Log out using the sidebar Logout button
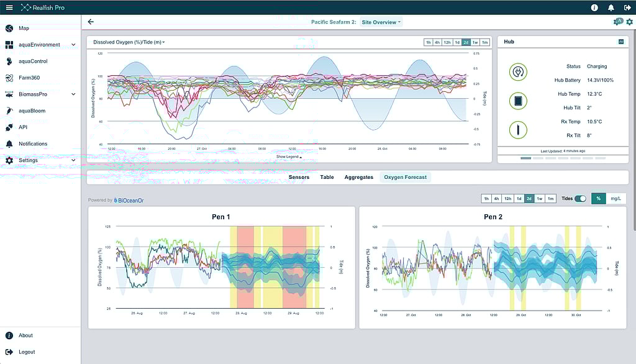Screen dimensions: 636x364 coord(27,352)
